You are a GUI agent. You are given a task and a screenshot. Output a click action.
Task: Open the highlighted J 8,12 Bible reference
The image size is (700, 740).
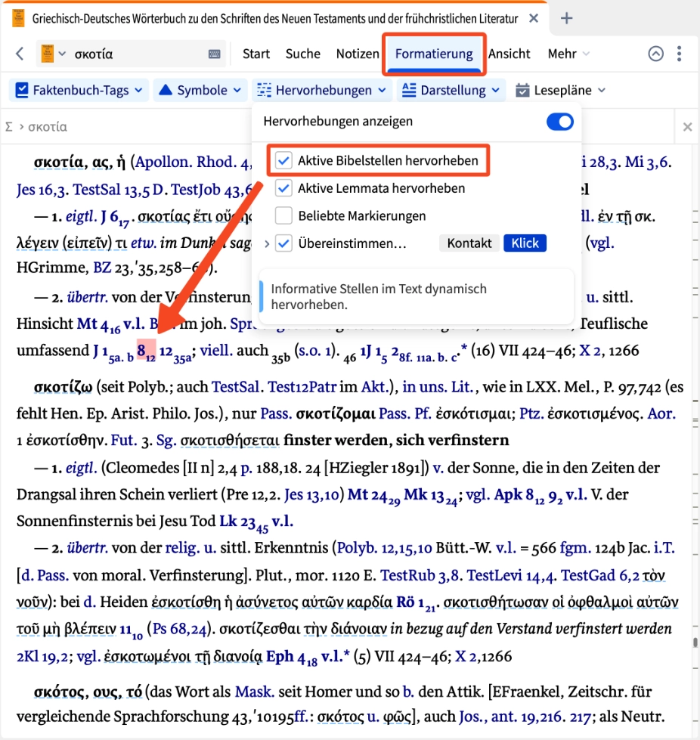(x=147, y=350)
